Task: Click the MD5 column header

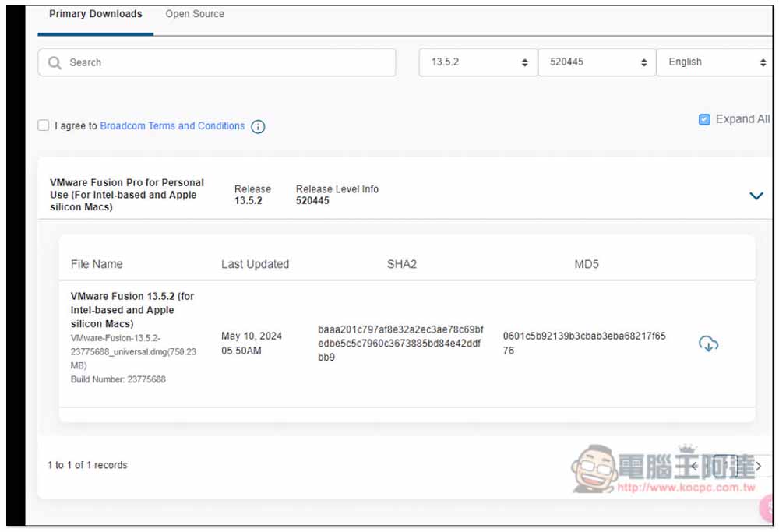Action: pyautogui.click(x=587, y=264)
